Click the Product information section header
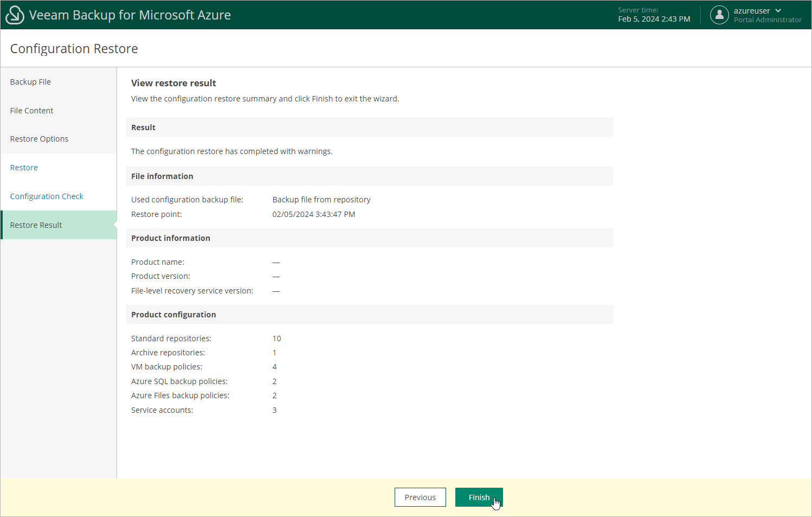Screen dimensions: 812x517 (370, 238)
